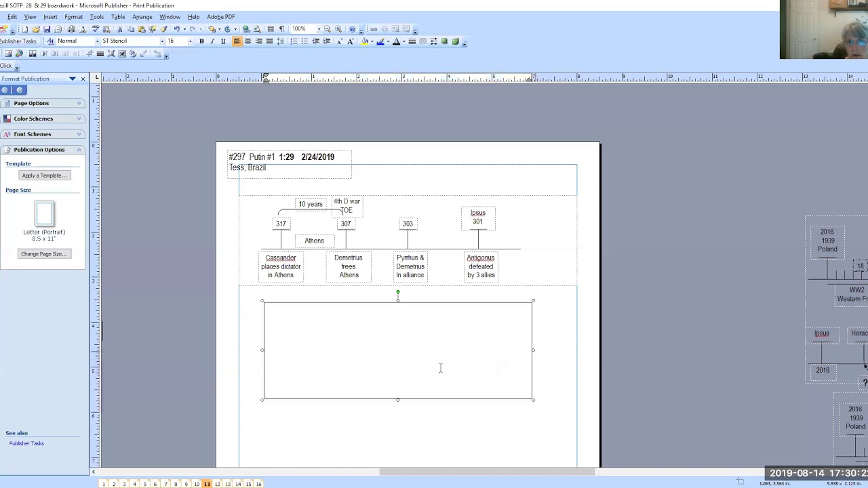The image size is (868, 488).
Task: Click the Format Painter brush icon
Action: 163,29
